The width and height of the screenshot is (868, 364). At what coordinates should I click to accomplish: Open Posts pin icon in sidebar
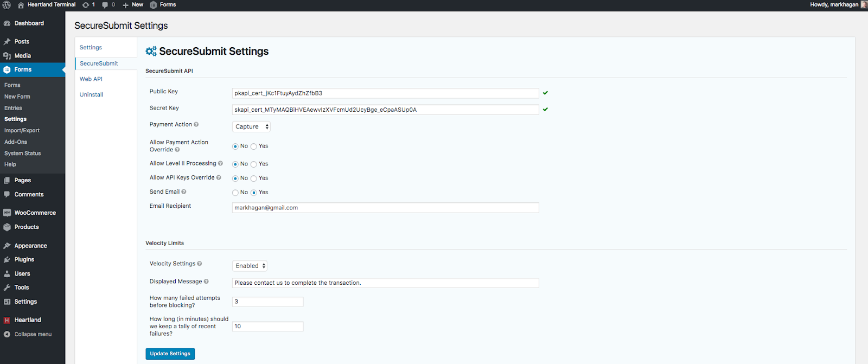click(x=7, y=42)
